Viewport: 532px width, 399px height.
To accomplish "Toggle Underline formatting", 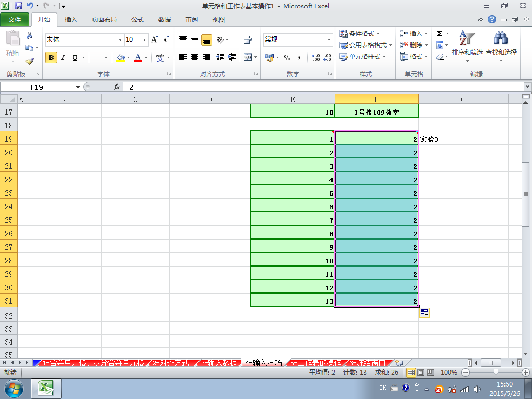I will [x=75, y=58].
